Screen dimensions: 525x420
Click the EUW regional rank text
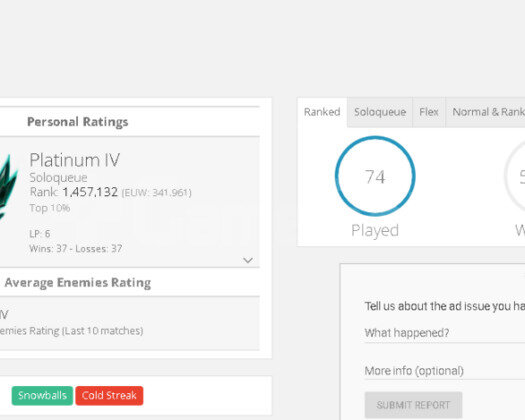pos(156,193)
